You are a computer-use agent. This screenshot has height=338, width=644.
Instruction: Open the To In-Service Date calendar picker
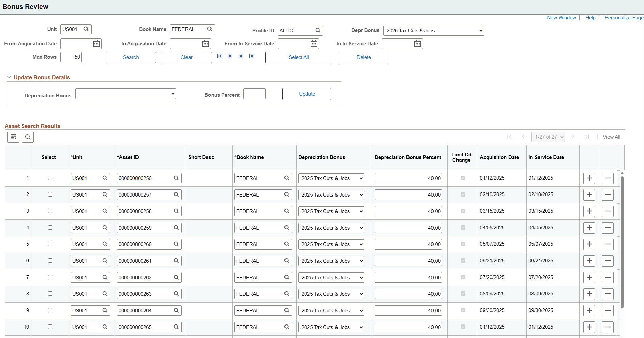pyautogui.click(x=418, y=44)
